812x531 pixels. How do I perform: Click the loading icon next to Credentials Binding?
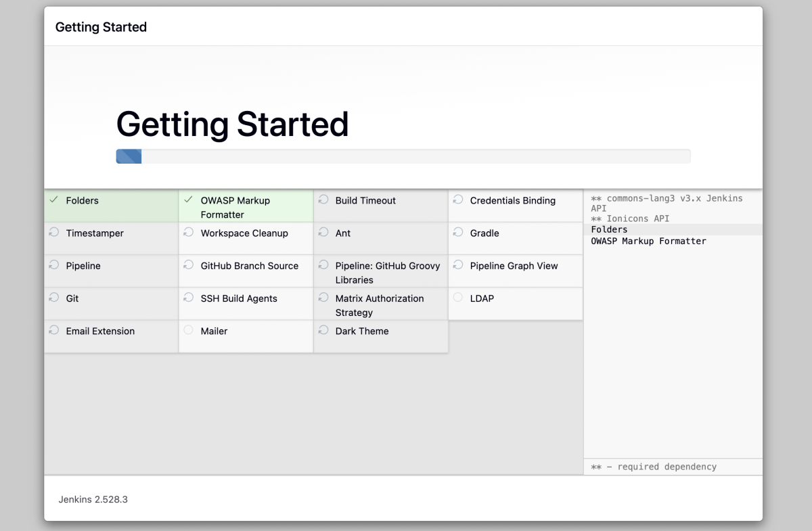point(458,200)
